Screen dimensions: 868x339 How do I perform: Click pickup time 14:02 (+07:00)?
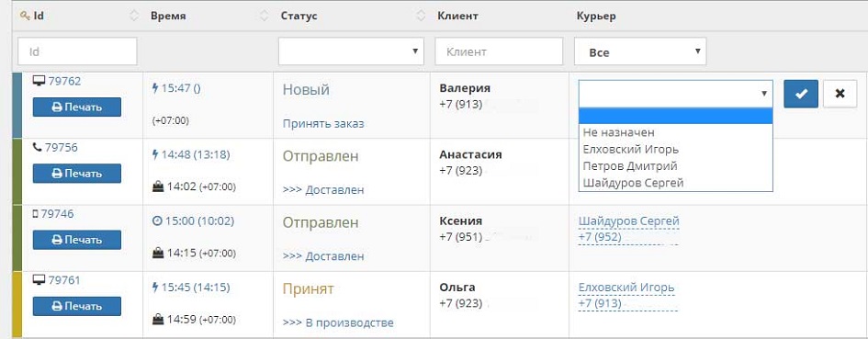coord(201,187)
